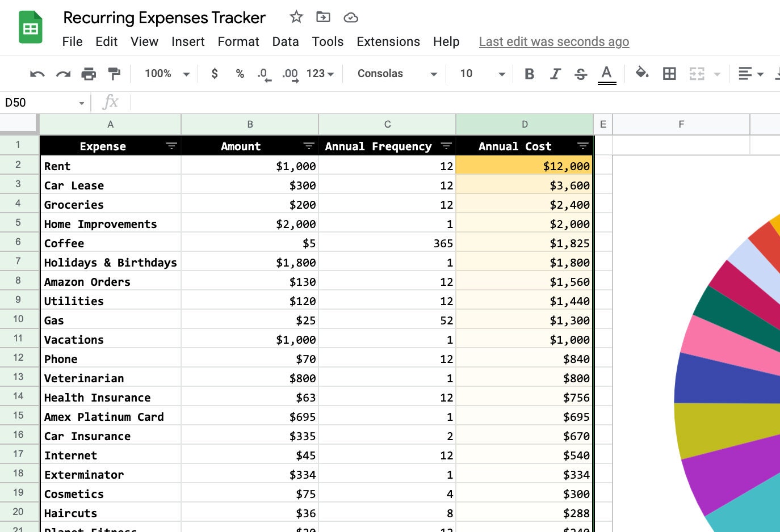The image size is (780, 532).
Task: Toggle bold formatting
Action: coord(529,73)
